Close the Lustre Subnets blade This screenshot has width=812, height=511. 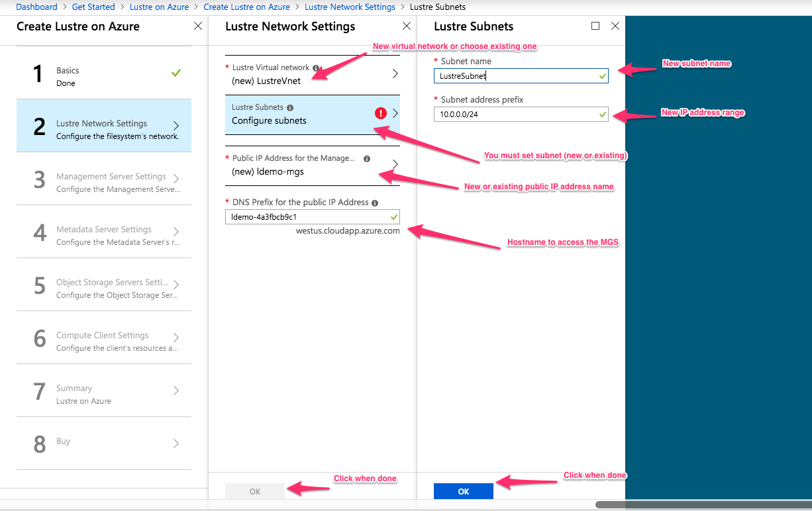(615, 26)
